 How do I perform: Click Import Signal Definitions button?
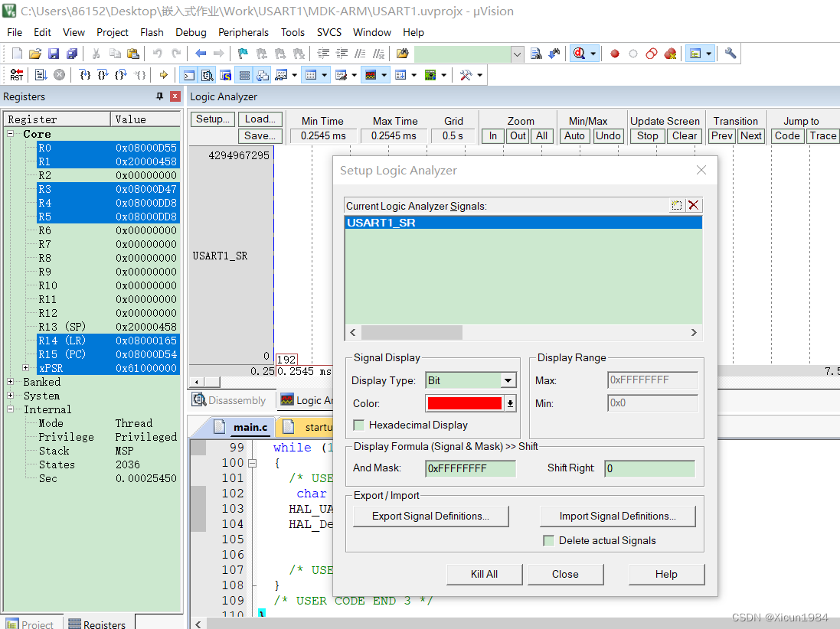point(618,516)
